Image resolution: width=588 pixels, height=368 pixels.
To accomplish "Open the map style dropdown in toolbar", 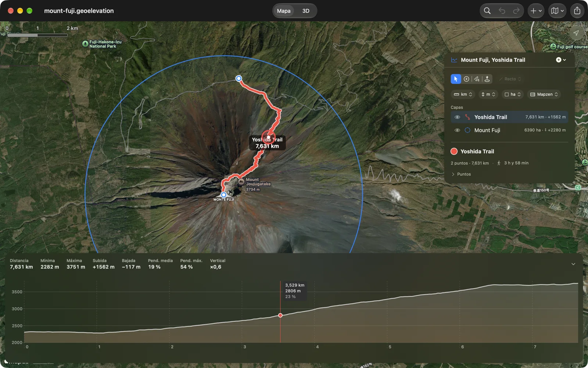I will pos(557,11).
